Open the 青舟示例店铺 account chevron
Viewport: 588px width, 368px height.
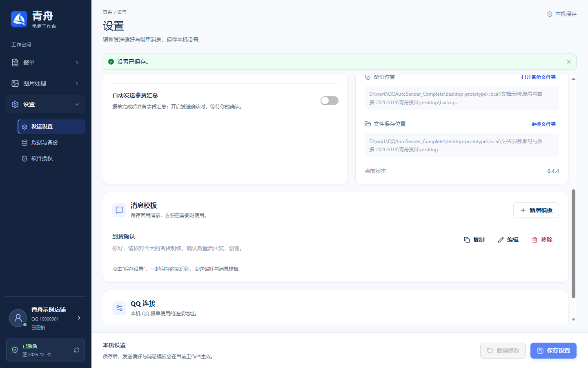pyautogui.click(x=79, y=318)
